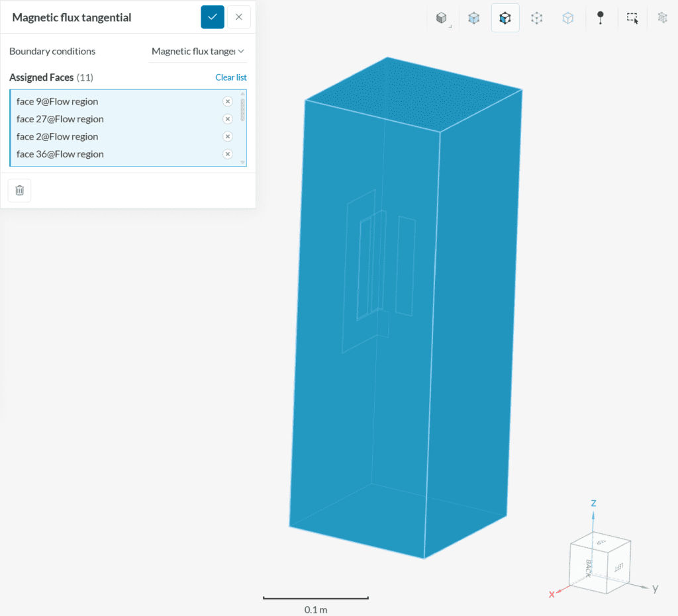
Task: Open the render mode options
Action: click(442, 17)
